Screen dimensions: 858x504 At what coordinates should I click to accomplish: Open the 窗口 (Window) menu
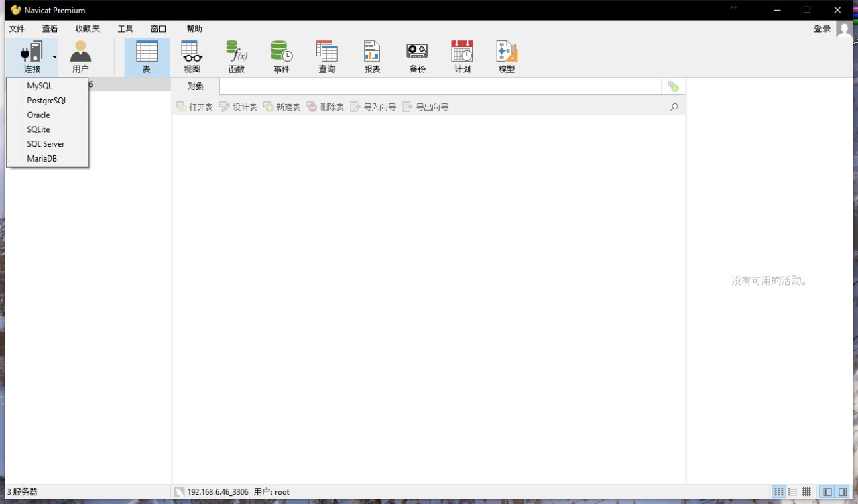coord(159,29)
